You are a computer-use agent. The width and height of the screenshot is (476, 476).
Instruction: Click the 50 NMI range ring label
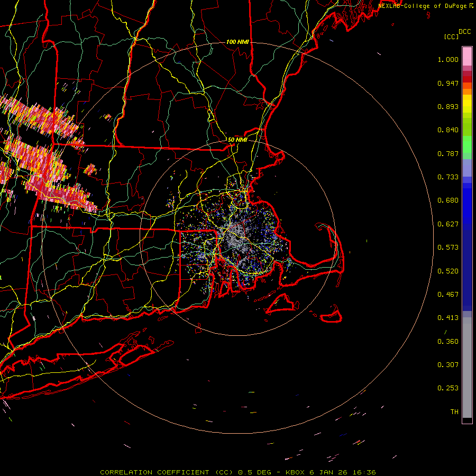pos(237,140)
